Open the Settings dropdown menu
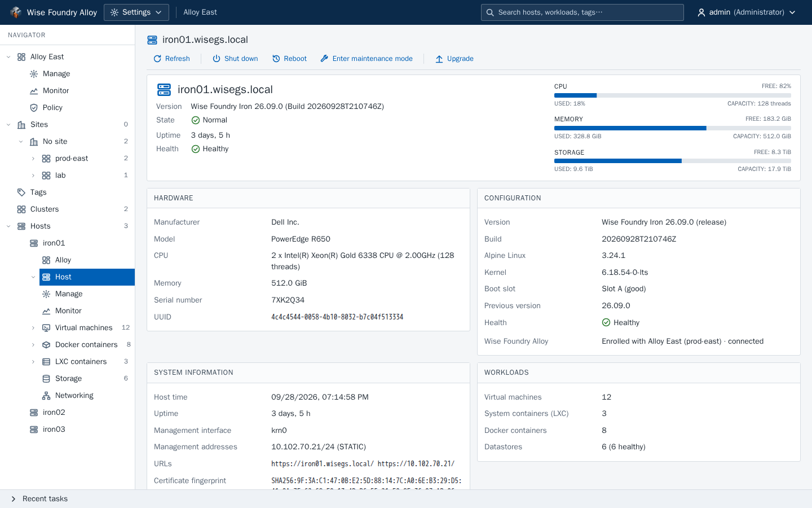Image resolution: width=812 pixels, height=508 pixels. pyautogui.click(x=136, y=12)
